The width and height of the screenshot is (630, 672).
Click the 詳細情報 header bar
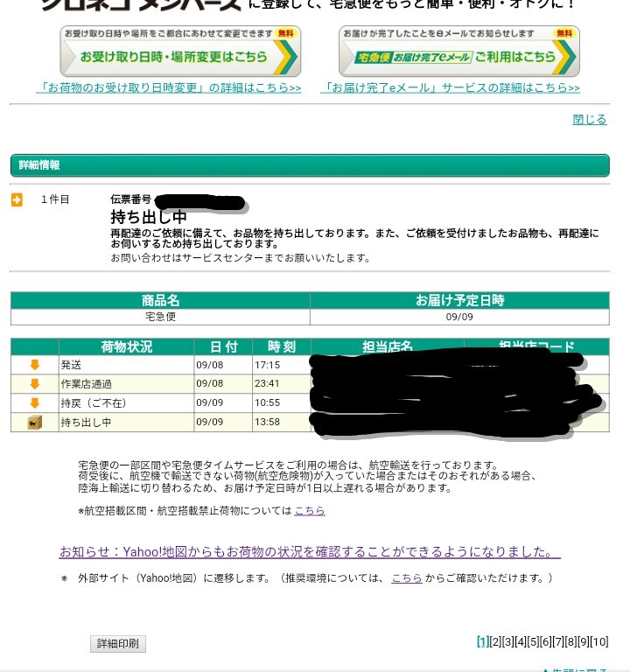tap(310, 165)
